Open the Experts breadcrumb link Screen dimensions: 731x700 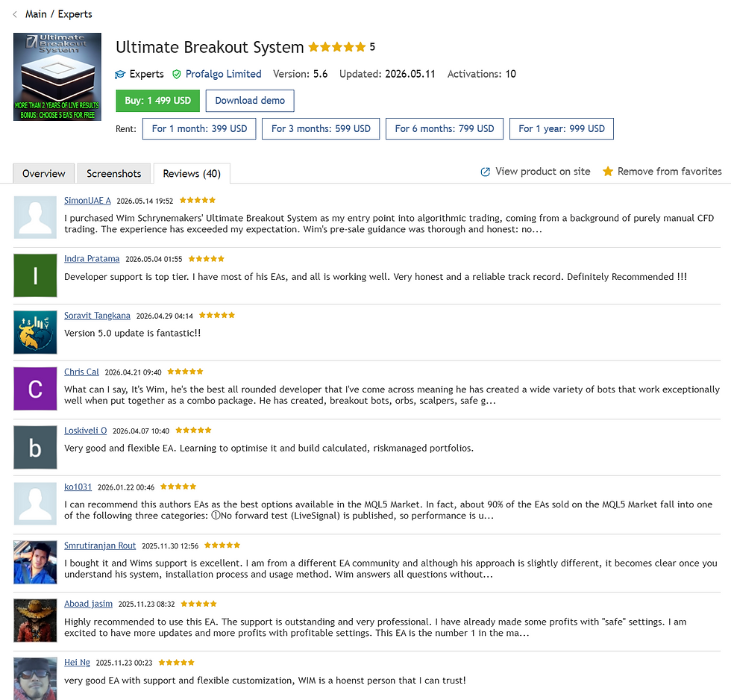[x=75, y=14]
